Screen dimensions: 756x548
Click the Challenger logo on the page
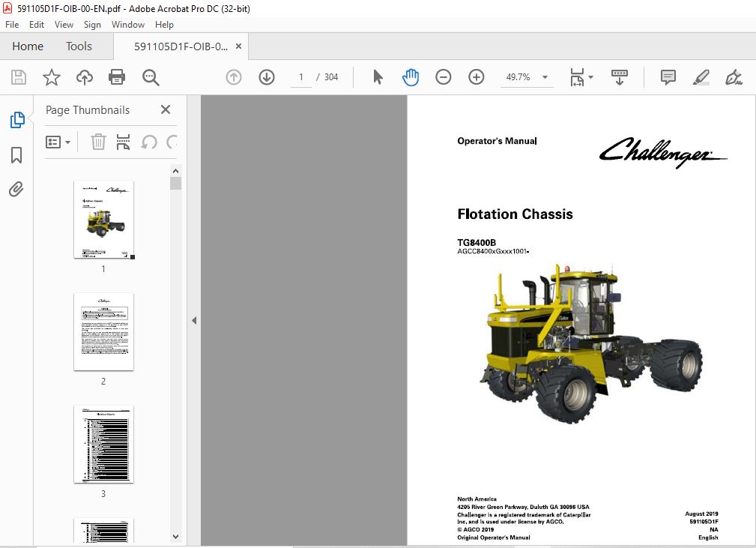coord(663,152)
